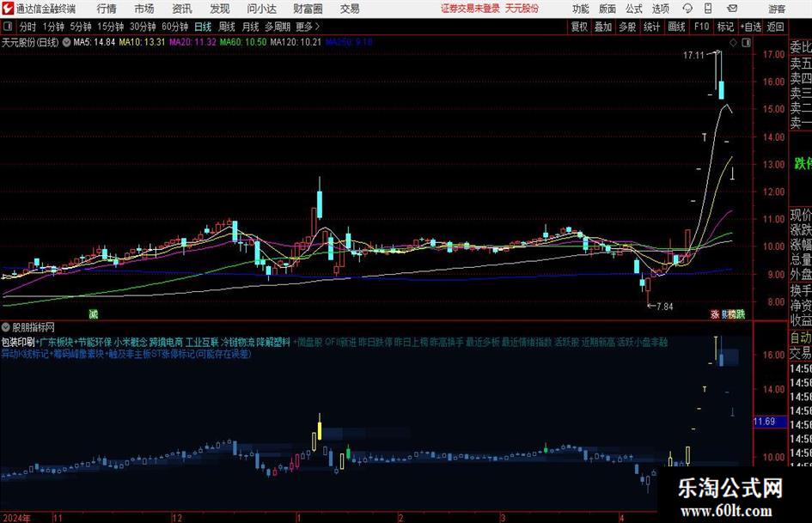The height and width of the screenshot is (523, 812).
Task: Click the 复权 toolbar button
Action: 579,27
